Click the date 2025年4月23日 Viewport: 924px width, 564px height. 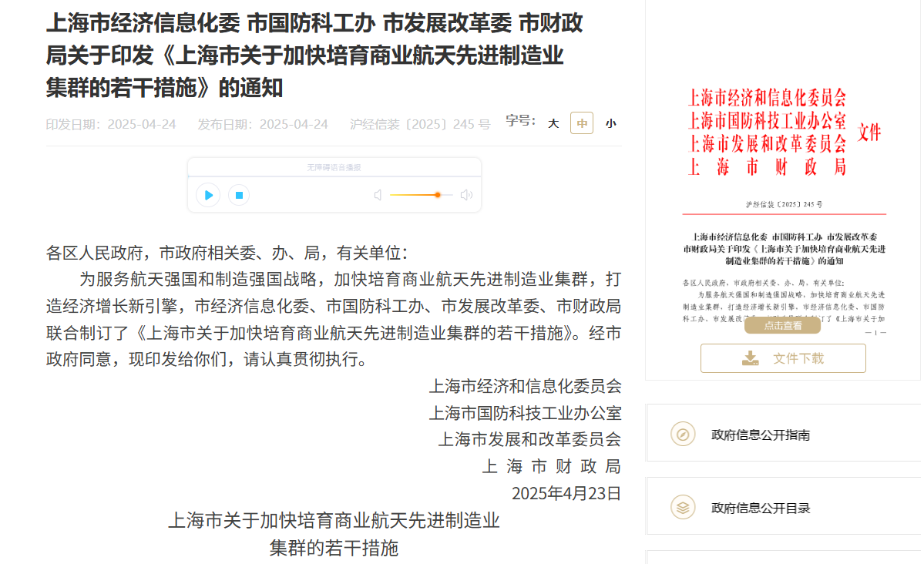click(566, 493)
